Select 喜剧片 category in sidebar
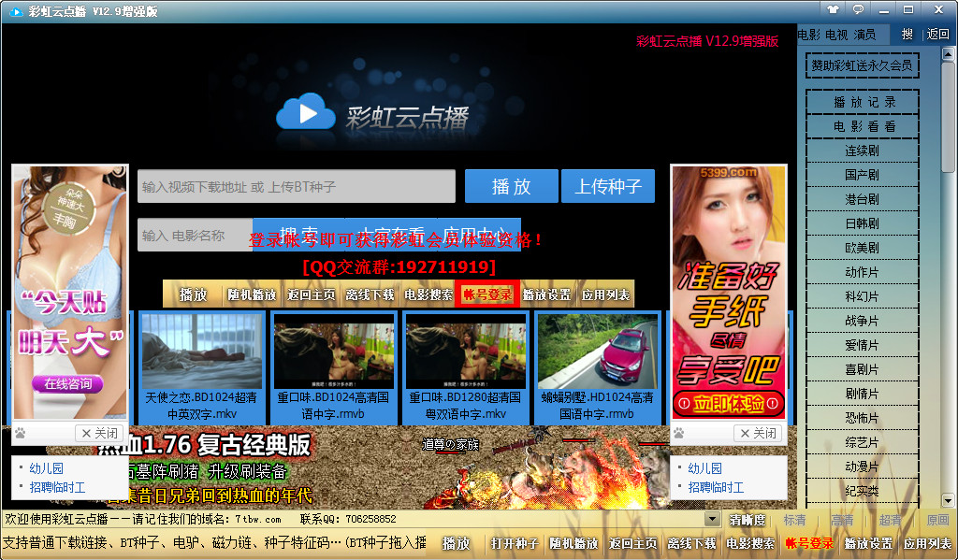Screen dimensions: 958x560 pyautogui.click(x=862, y=370)
